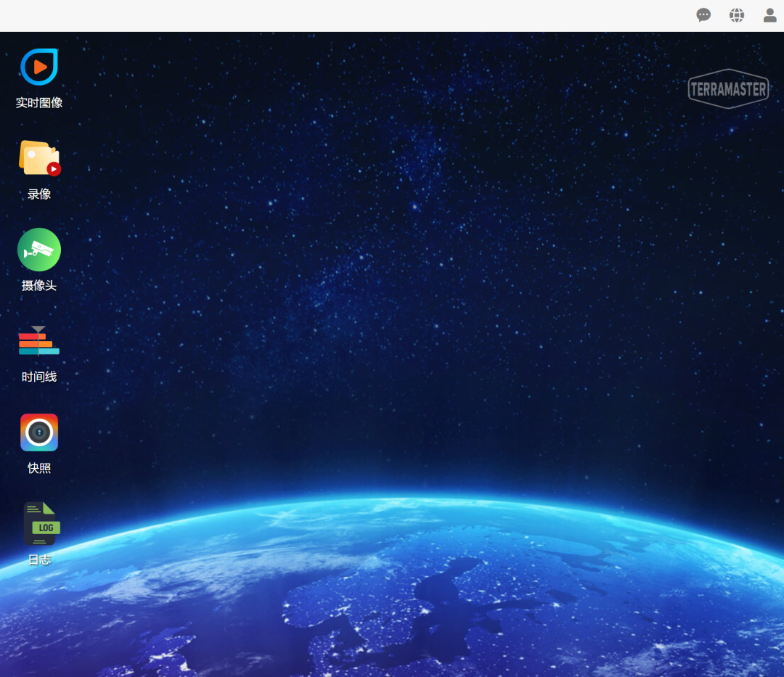Launch the Recordings (录像) folder icon
The width and height of the screenshot is (784, 677).
[39, 158]
